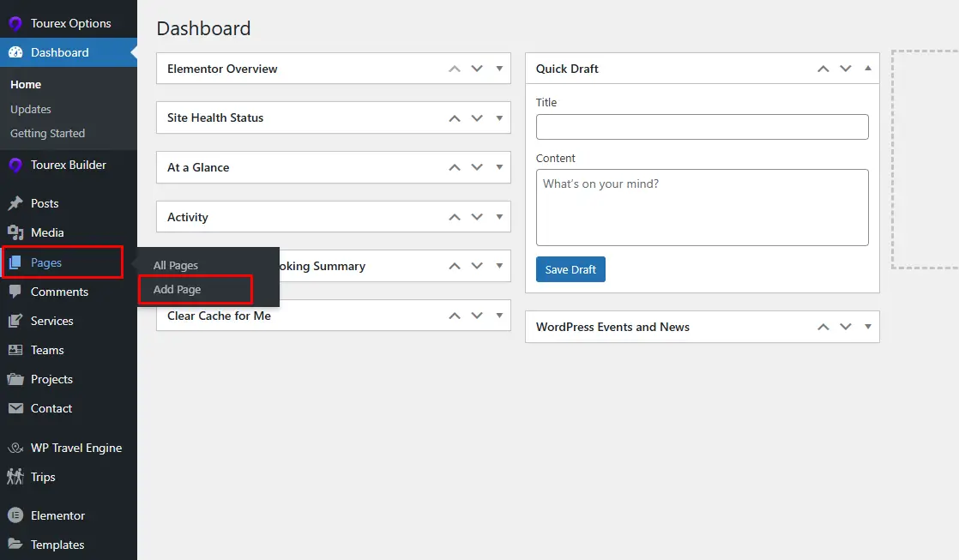959x560 pixels.
Task: Move Clear Cache for Me widget up
Action: pos(455,316)
